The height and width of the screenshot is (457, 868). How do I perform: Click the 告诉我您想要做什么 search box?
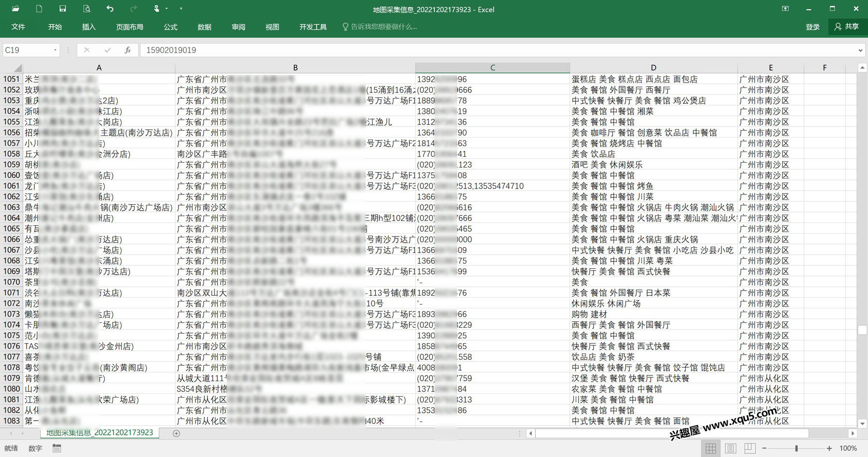(380, 27)
